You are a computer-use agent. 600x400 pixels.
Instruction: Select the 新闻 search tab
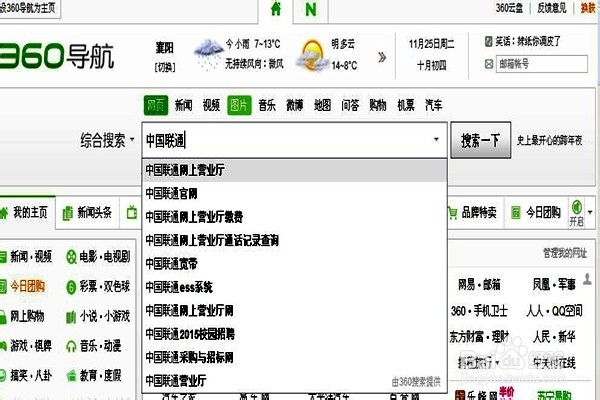click(x=183, y=105)
